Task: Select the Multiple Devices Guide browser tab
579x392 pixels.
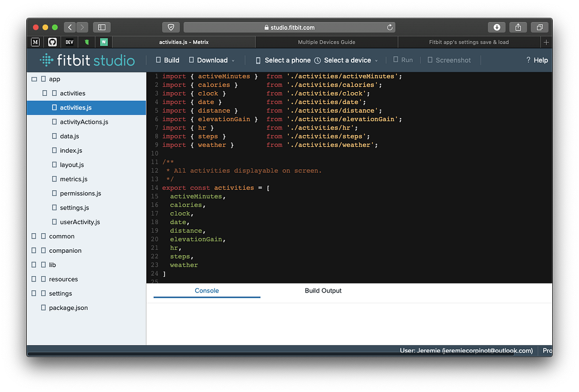Action: [x=326, y=42]
